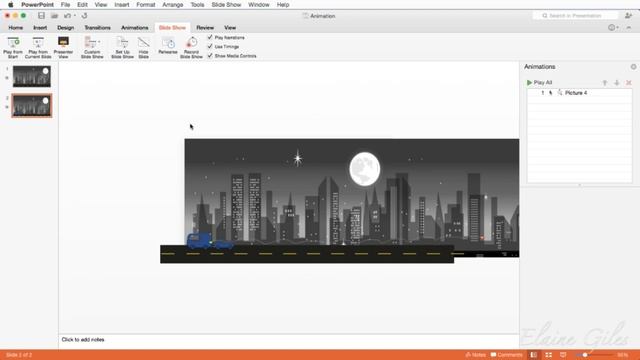This screenshot has height=360, width=640.
Task: Open the Format menu
Action: coord(146,5)
